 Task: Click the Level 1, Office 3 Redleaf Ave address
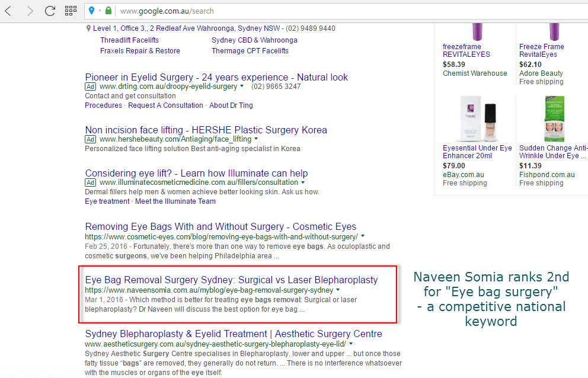186,28
